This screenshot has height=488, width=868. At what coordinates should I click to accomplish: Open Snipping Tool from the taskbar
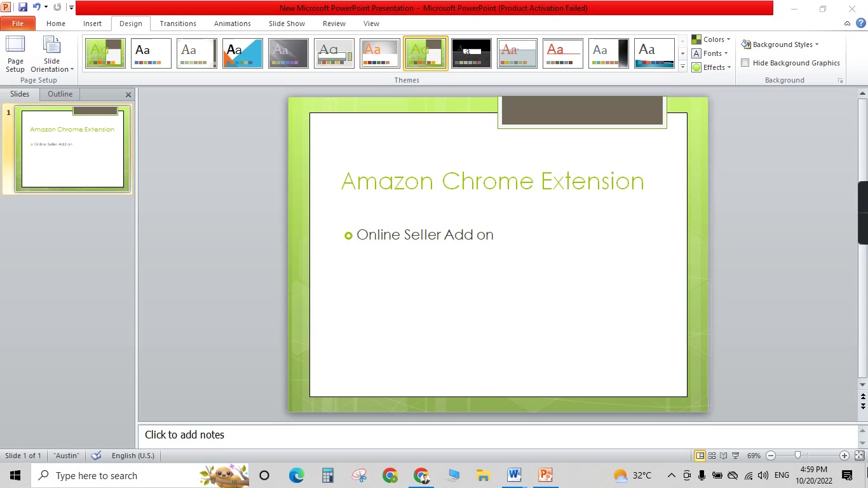[359, 475]
